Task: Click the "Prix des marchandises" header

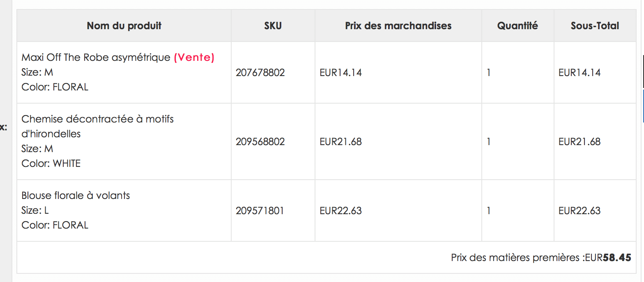Action: pyautogui.click(x=398, y=26)
